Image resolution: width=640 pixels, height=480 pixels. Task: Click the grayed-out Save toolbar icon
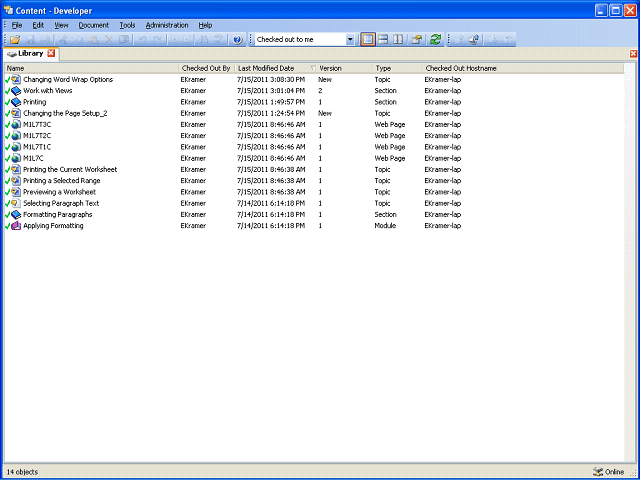[30, 40]
